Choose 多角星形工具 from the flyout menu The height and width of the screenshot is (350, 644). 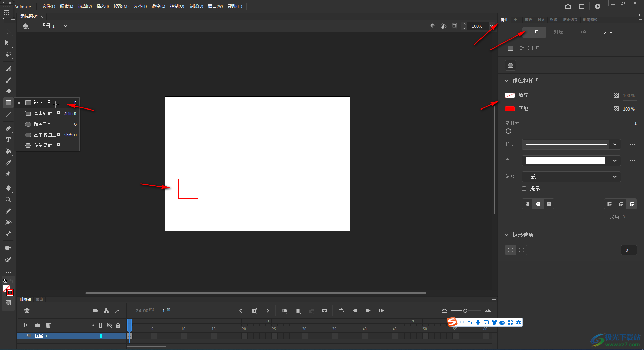47,145
